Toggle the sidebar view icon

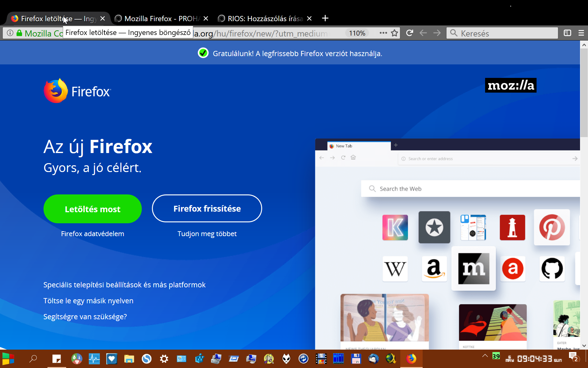point(567,33)
